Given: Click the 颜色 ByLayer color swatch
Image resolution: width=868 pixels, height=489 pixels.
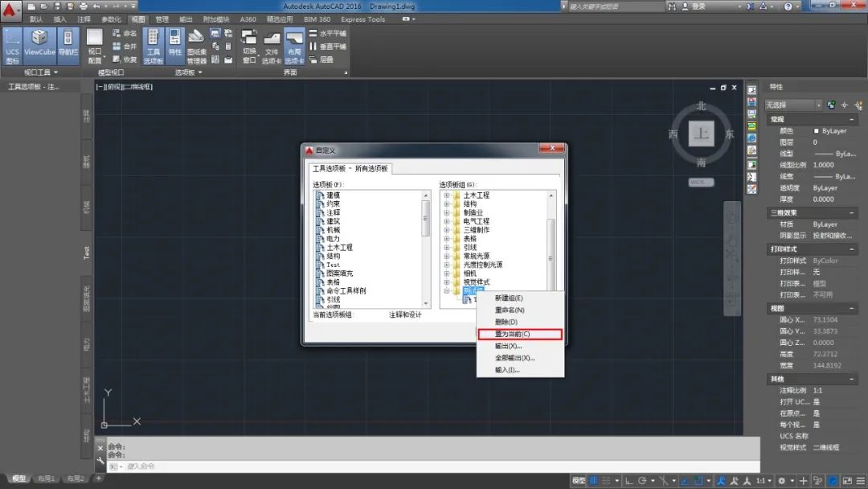Looking at the screenshot, I should [x=817, y=131].
